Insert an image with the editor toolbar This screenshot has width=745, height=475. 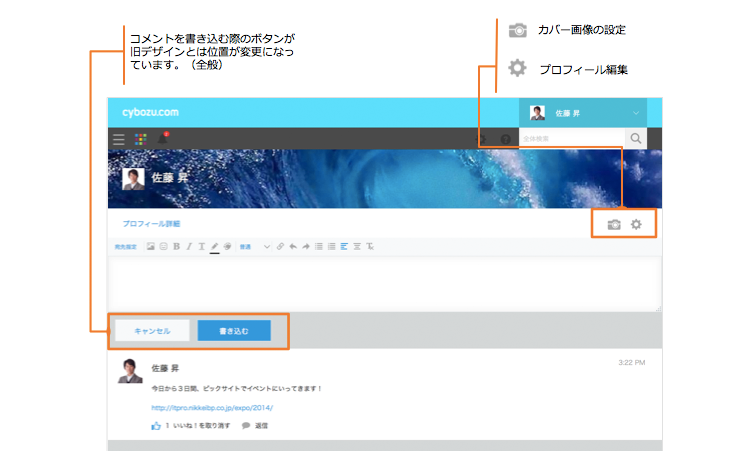coord(151,245)
